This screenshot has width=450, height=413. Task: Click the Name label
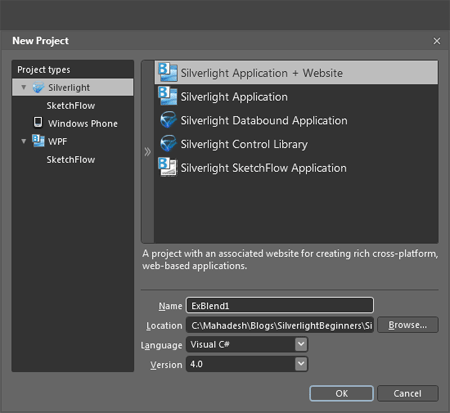click(170, 306)
